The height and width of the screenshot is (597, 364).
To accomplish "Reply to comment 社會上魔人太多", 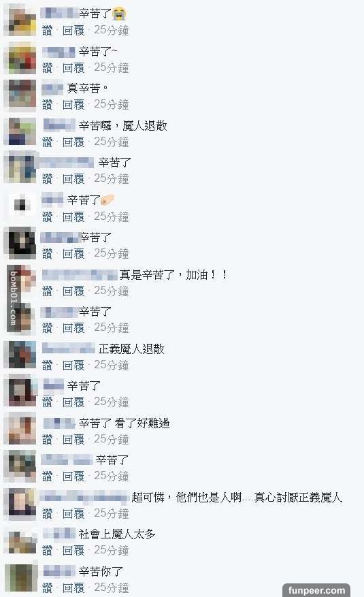I will coord(73,550).
